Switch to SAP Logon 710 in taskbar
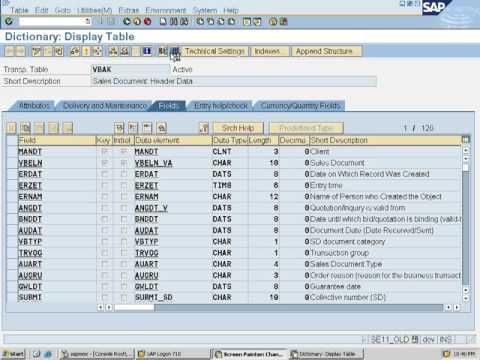480x360 pixels. coord(172,354)
